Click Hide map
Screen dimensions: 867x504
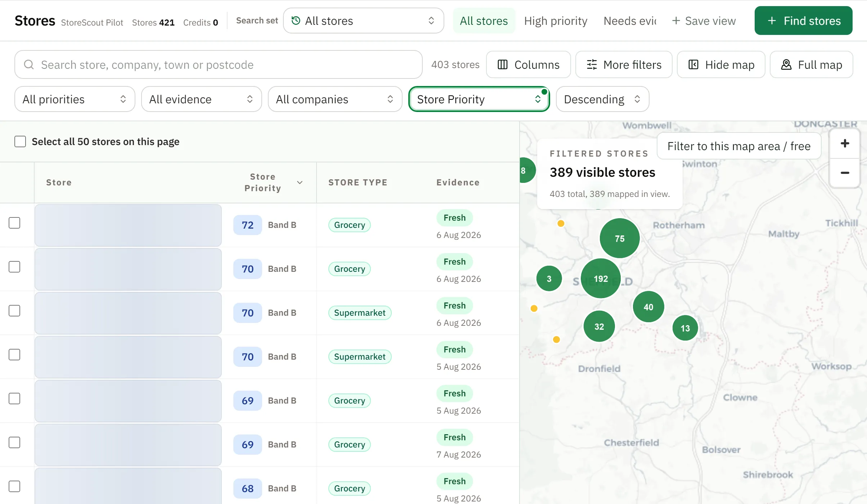(x=721, y=64)
